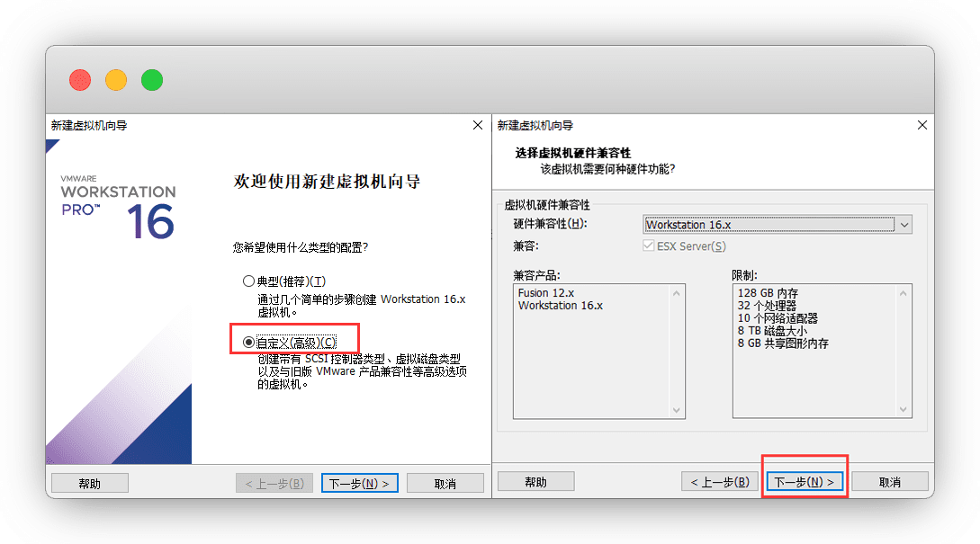Select the 自定义(高级) radio button
980x544 pixels.
tap(249, 343)
